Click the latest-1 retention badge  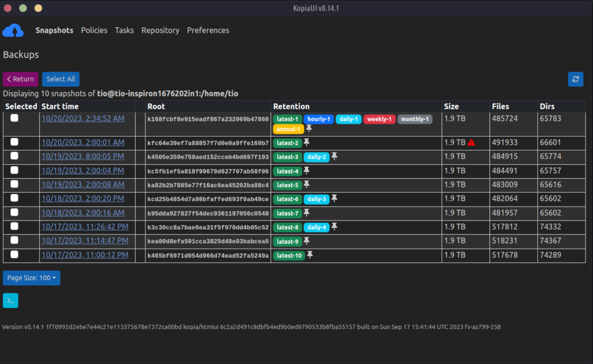[x=287, y=119]
